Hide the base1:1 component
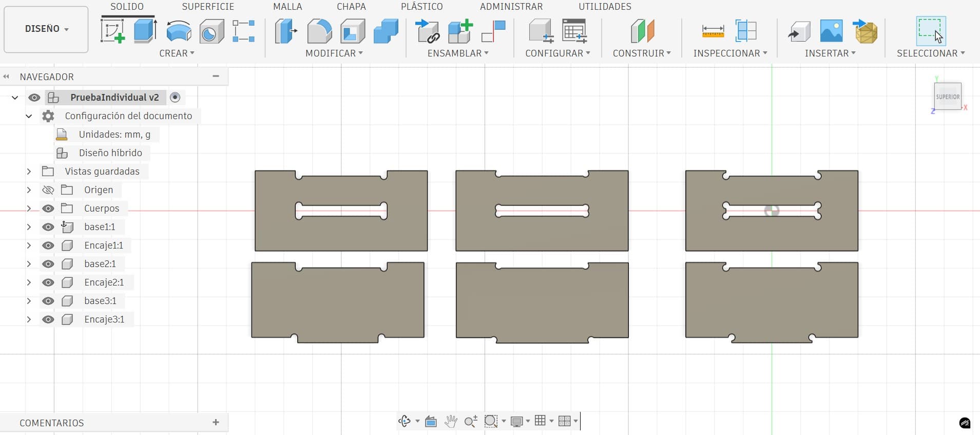 (48, 227)
